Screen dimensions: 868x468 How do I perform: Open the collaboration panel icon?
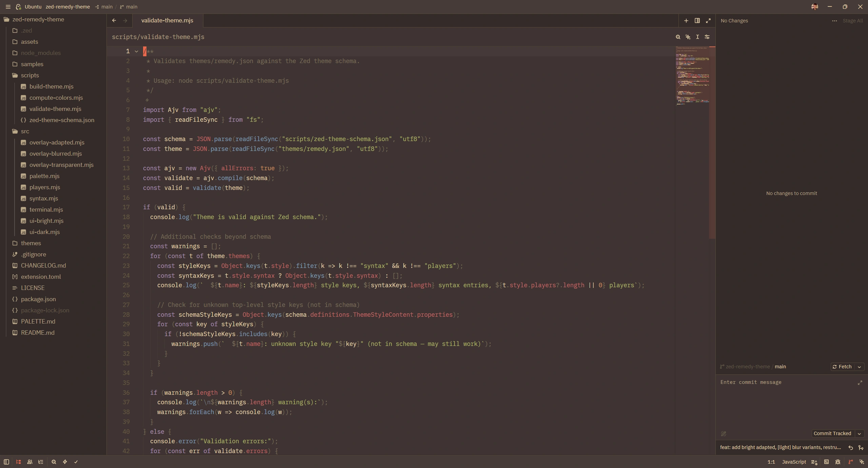tap(30, 462)
